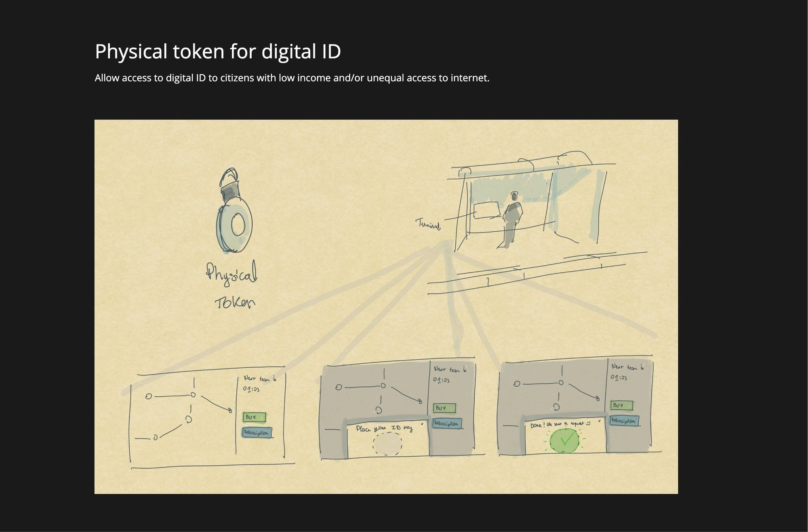Click Buy button on the "Place your ID tag" screen
808x532 pixels.
click(x=444, y=408)
